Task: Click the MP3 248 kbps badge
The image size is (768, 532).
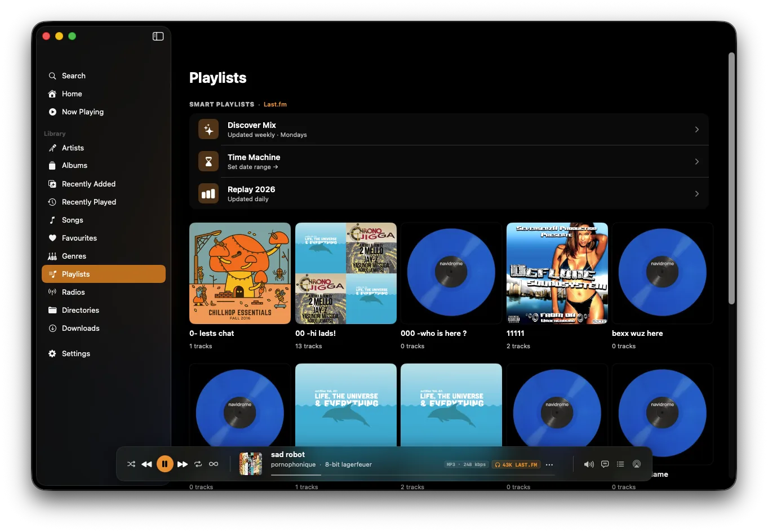Action: [466, 465]
